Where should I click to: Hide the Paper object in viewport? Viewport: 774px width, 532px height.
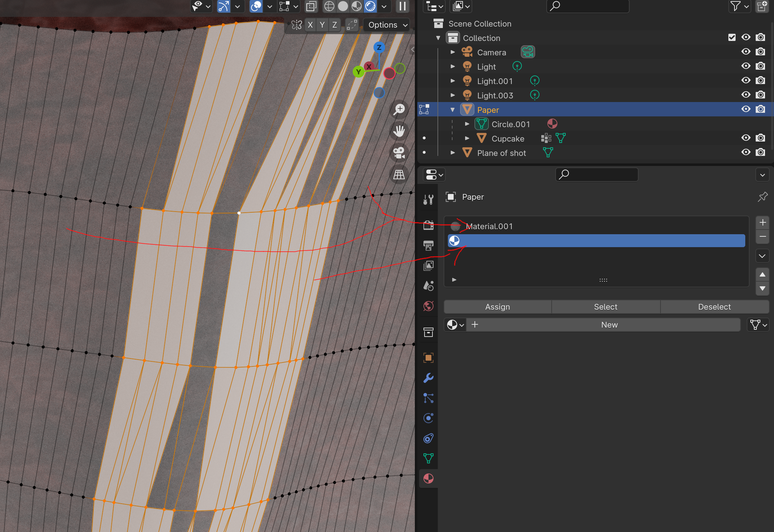(746, 109)
